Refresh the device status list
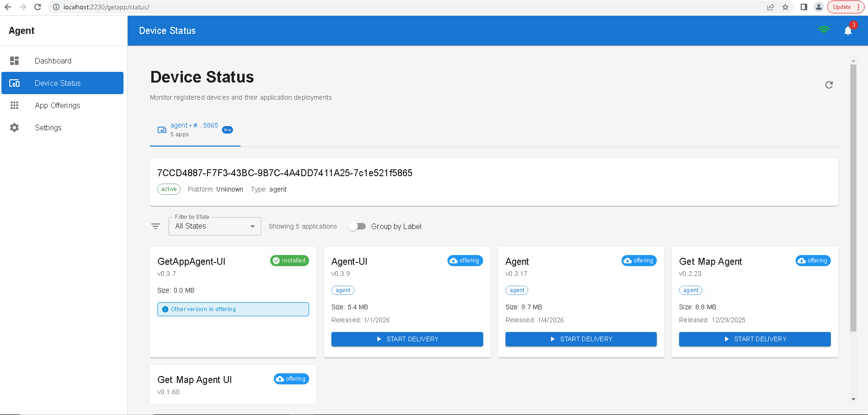 point(829,85)
